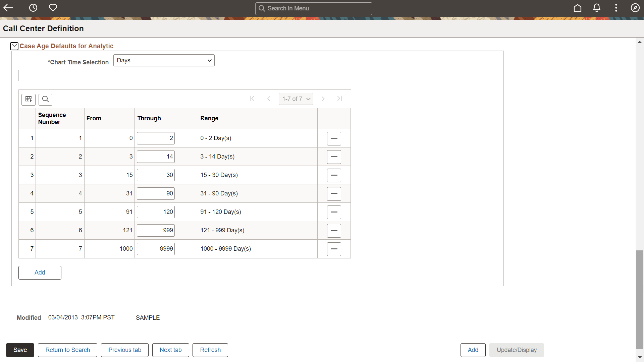Open the 1-7 of 7 rows dropdown
The height and width of the screenshot is (362, 644).
(296, 99)
